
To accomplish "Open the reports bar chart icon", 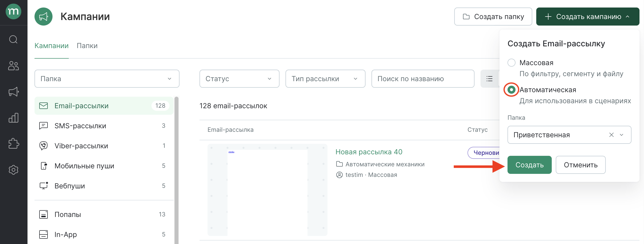I will [13, 118].
